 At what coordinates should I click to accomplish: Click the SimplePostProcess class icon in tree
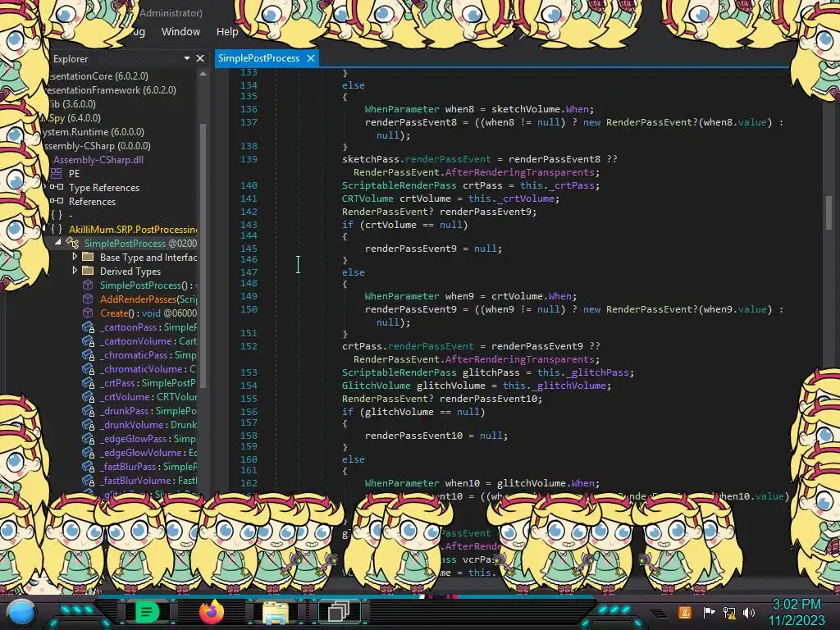click(x=72, y=243)
